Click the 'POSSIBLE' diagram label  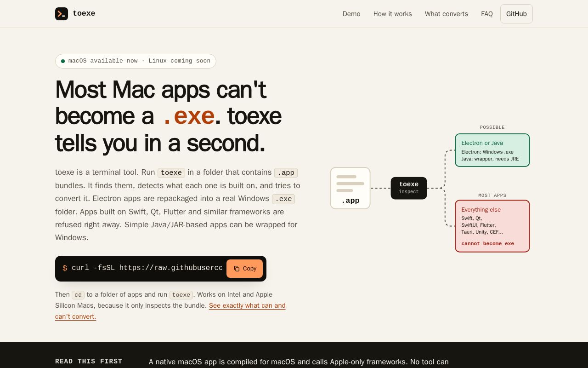492,127
